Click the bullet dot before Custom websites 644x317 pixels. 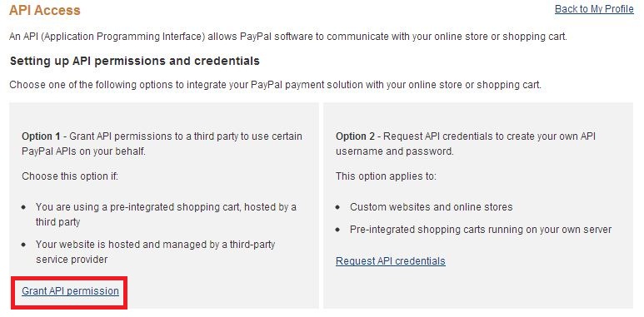337,207
